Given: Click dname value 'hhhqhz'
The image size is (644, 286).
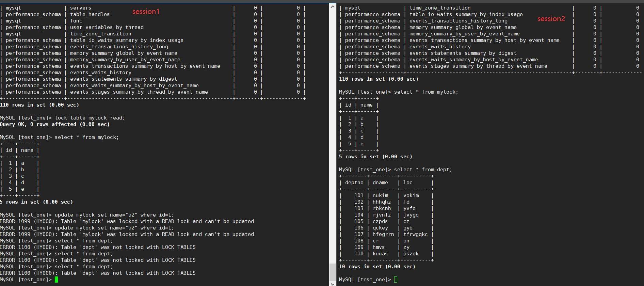Looking at the screenshot, I should (382, 202).
